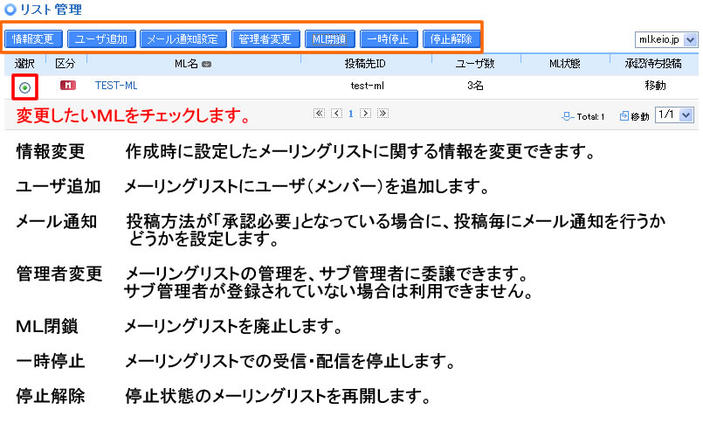Image resolution: width=703 pixels, height=437 pixels.
Task: Click the next page arrow icon
Action: (366, 113)
